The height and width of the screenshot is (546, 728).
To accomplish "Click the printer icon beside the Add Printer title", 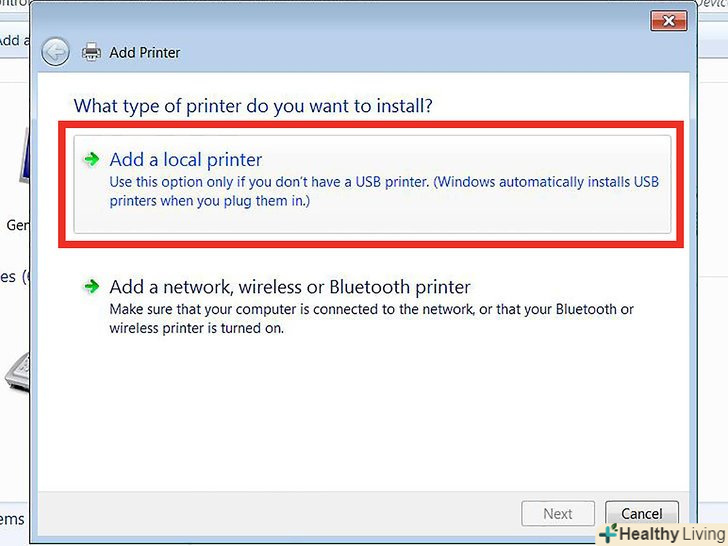I will pos(91,51).
